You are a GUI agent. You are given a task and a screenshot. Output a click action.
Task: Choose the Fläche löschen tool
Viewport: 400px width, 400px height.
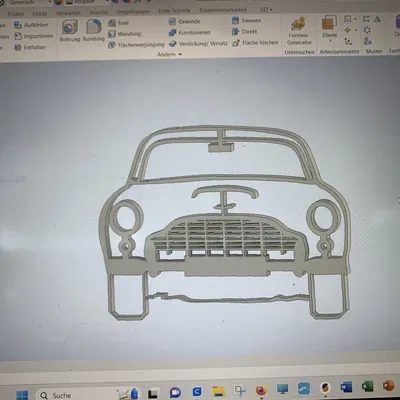click(x=255, y=43)
